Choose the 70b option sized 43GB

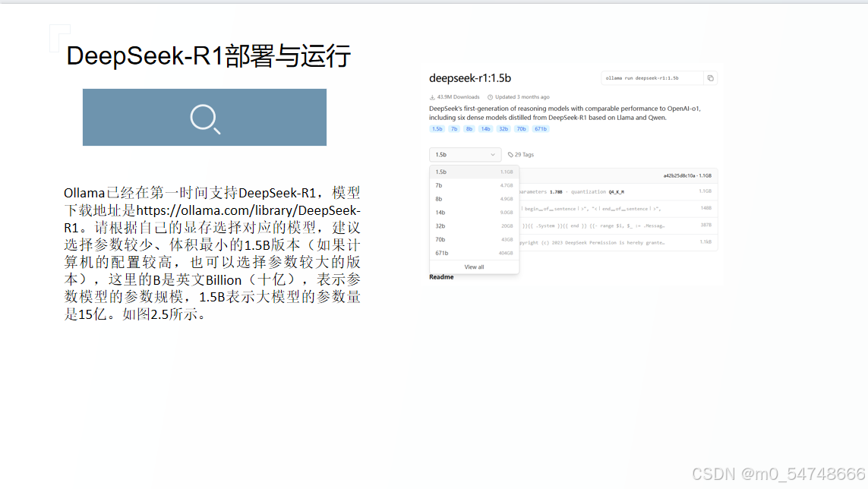coord(474,240)
